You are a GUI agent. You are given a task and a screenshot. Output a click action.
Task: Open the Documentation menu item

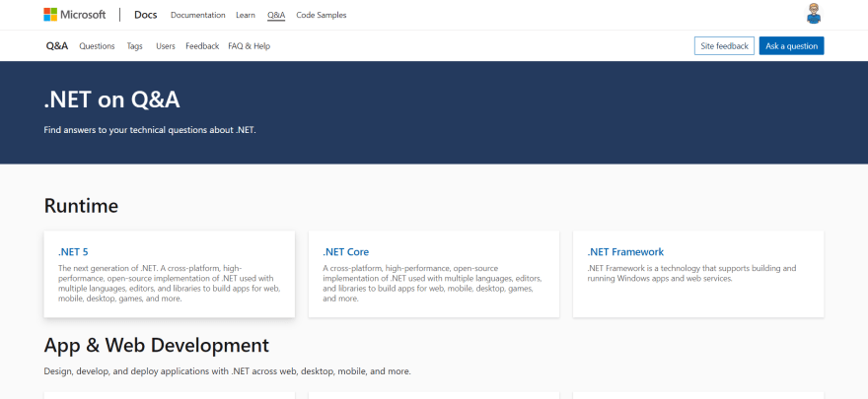tap(197, 15)
